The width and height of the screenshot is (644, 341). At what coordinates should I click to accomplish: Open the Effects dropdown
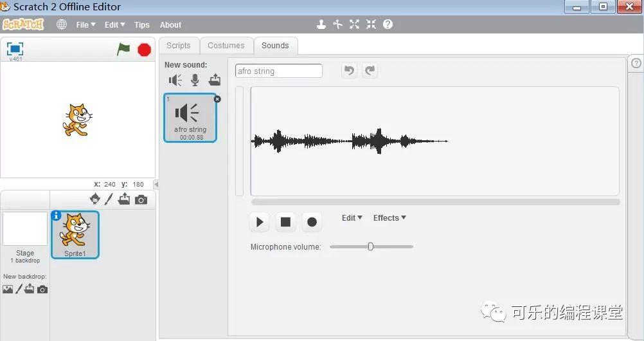(389, 218)
